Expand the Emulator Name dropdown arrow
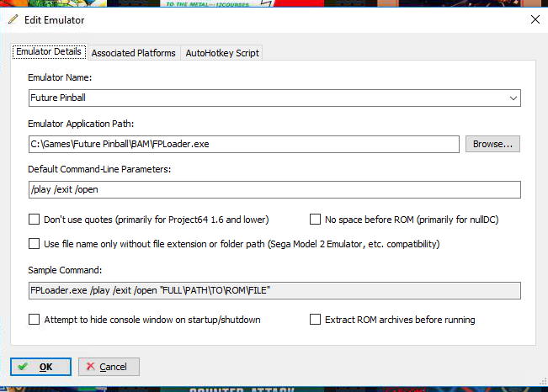 point(513,98)
